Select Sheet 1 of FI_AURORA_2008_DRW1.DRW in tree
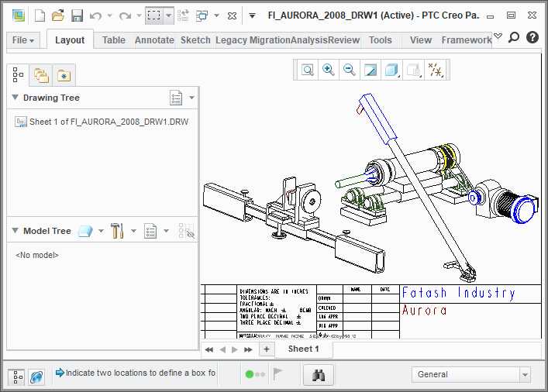Image resolution: width=548 pixels, height=392 pixels. point(102,122)
